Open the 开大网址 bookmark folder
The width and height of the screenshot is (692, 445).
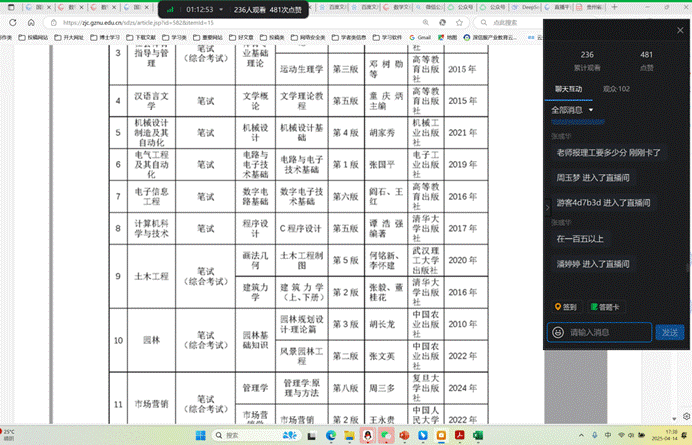click(x=69, y=38)
